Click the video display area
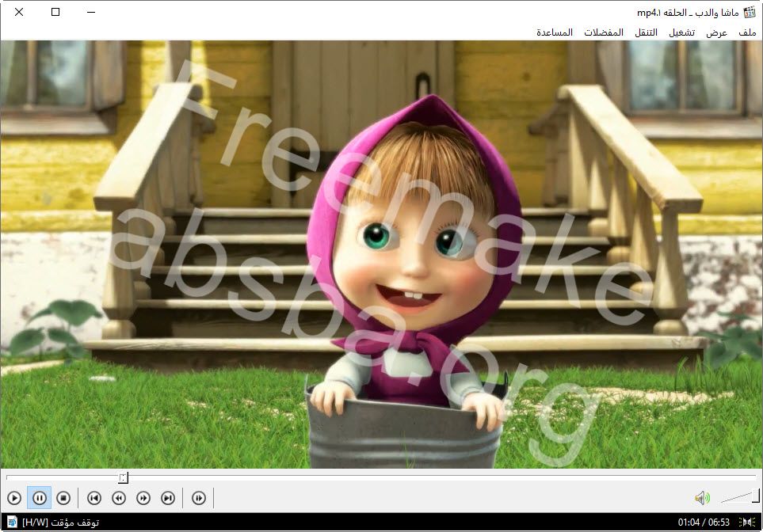The width and height of the screenshot is (763, 532). (382, 254)
